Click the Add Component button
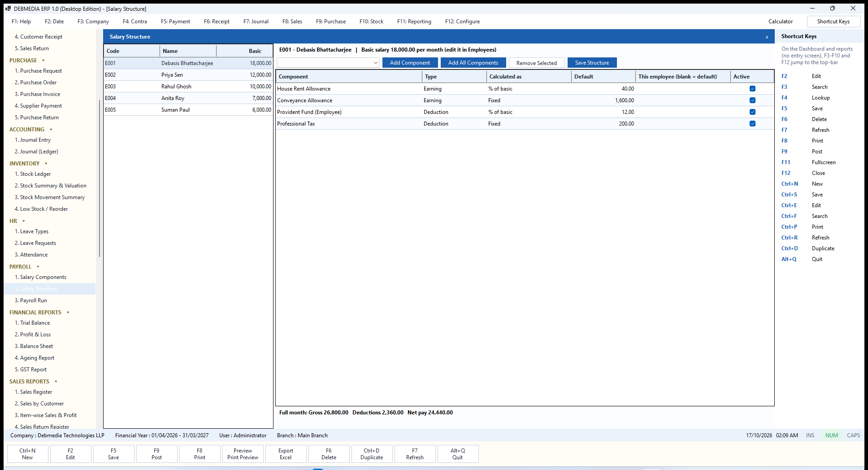 point(410,63)
